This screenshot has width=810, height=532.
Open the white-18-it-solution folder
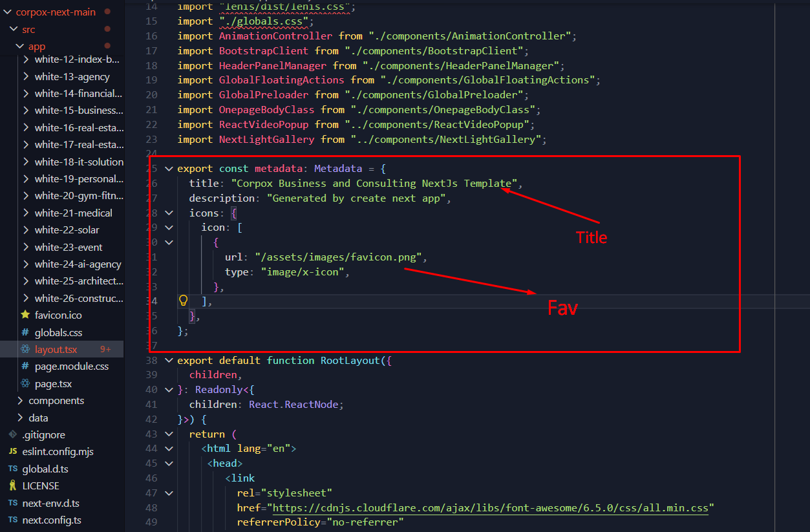79,162
